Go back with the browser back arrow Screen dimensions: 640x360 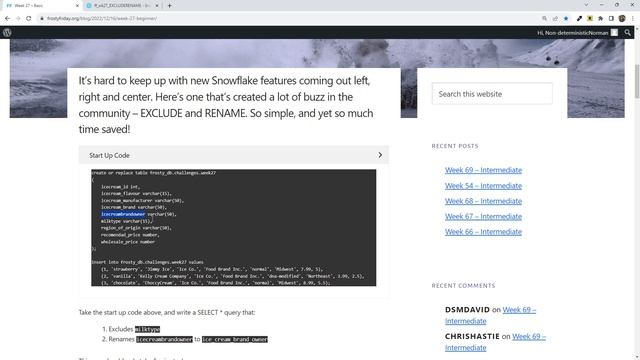[x=7, y=18]
